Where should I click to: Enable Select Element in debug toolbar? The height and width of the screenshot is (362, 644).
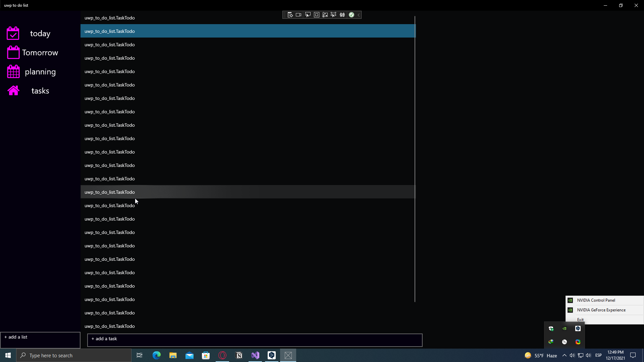308,15
